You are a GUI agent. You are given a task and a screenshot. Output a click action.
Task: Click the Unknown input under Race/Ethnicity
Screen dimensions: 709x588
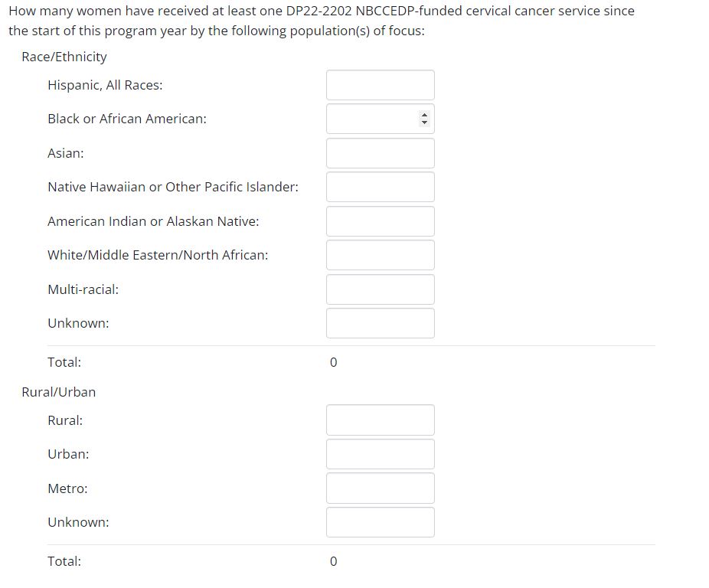[x=380, y=323]
